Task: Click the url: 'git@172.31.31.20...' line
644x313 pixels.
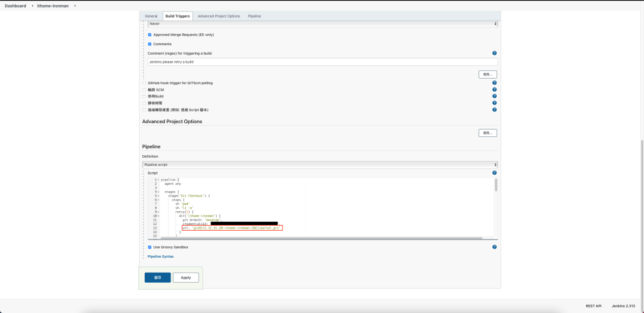Action: 232,228
